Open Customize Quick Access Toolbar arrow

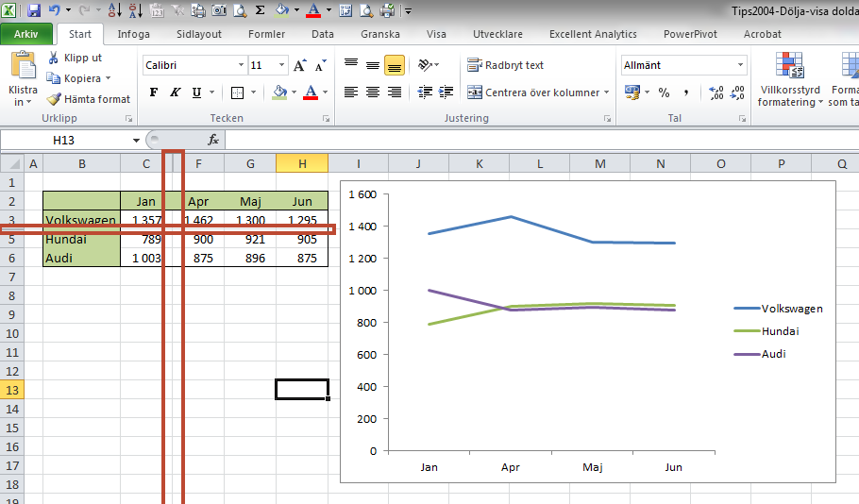coord(408,9)
